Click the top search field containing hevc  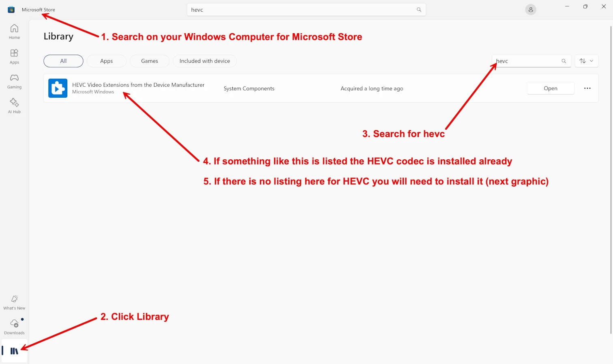306,10
